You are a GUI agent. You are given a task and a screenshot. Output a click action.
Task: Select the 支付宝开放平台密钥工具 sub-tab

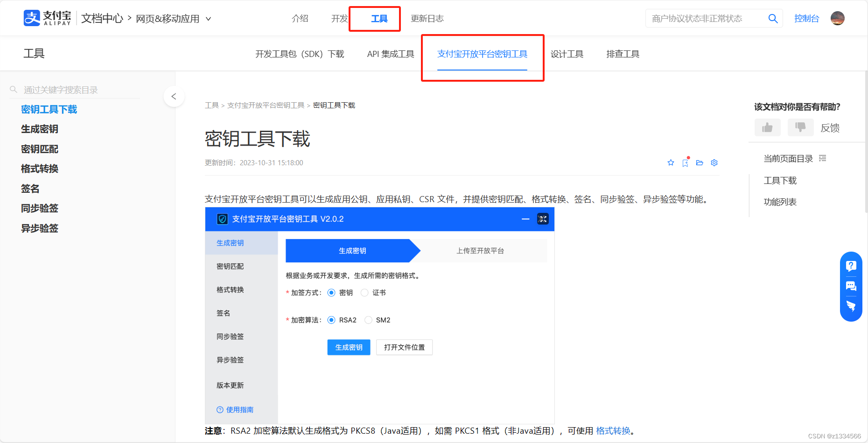(x=482, y=54)
